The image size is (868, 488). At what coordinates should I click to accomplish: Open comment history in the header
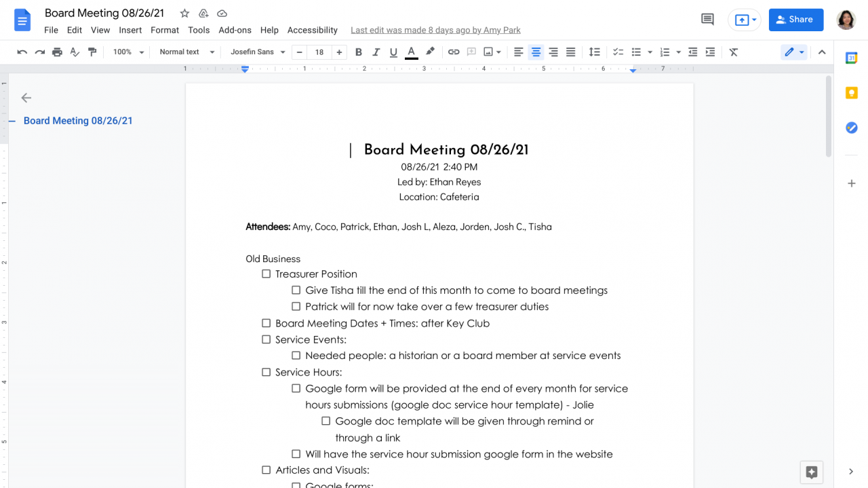(x=707, y=20)
